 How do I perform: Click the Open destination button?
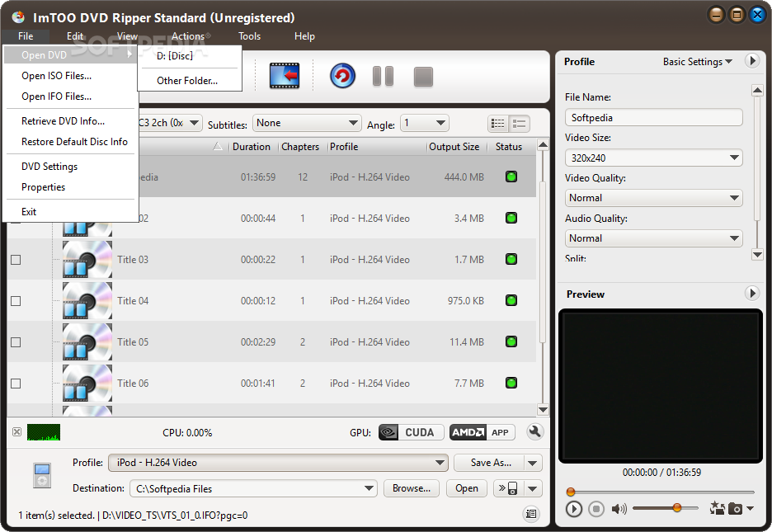[467, 488]
